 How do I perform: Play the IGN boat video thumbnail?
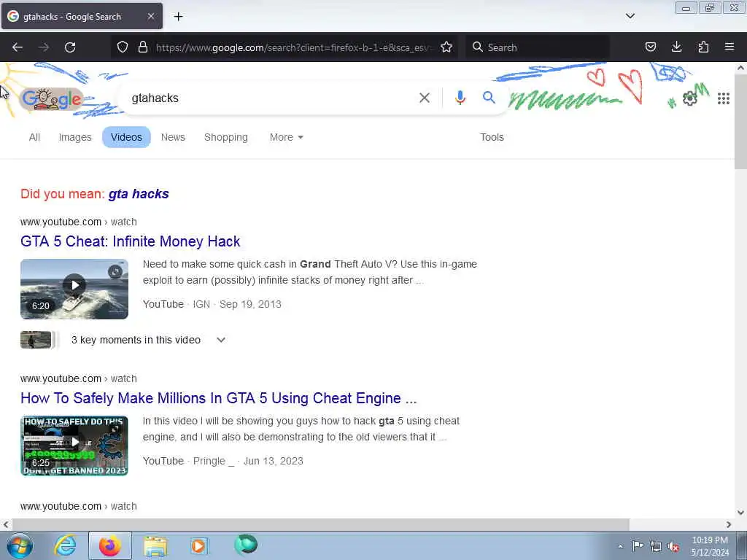click(x=74, y=289)
